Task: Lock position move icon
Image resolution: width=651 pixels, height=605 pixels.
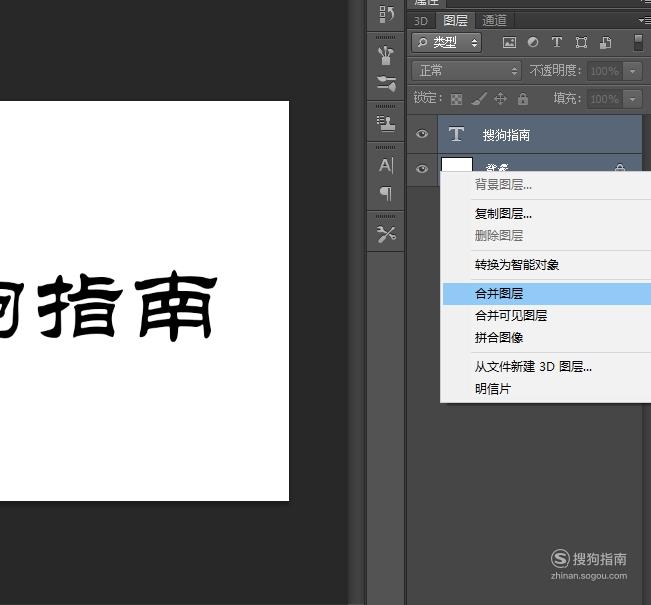Action: point(501,99)
